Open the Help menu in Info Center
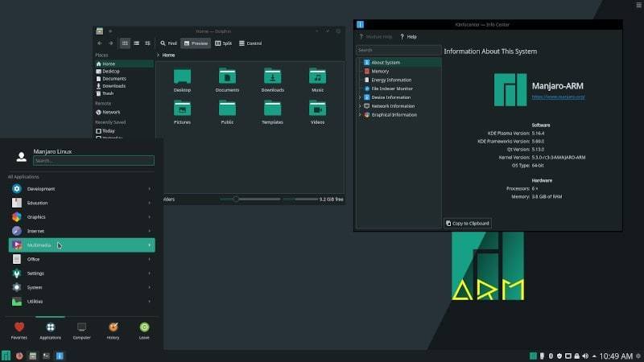644x362 pixels. (x=408, y=36)
